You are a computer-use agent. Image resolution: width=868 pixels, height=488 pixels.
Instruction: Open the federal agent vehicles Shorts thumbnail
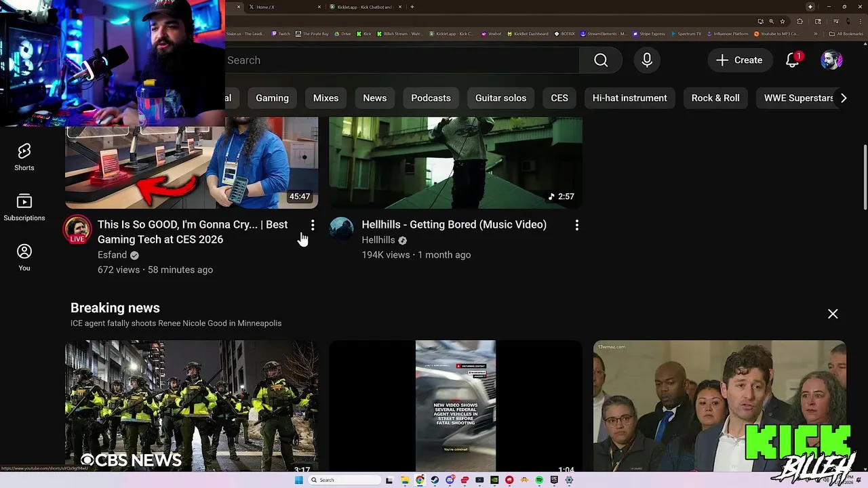pyautogui.click(x=456, y=405)
